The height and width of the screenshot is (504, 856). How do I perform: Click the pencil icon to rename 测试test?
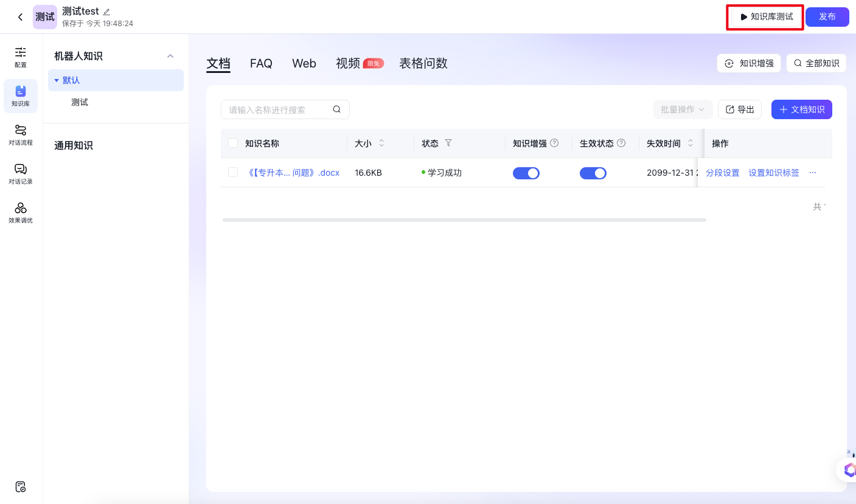click(x=107, y=12)
